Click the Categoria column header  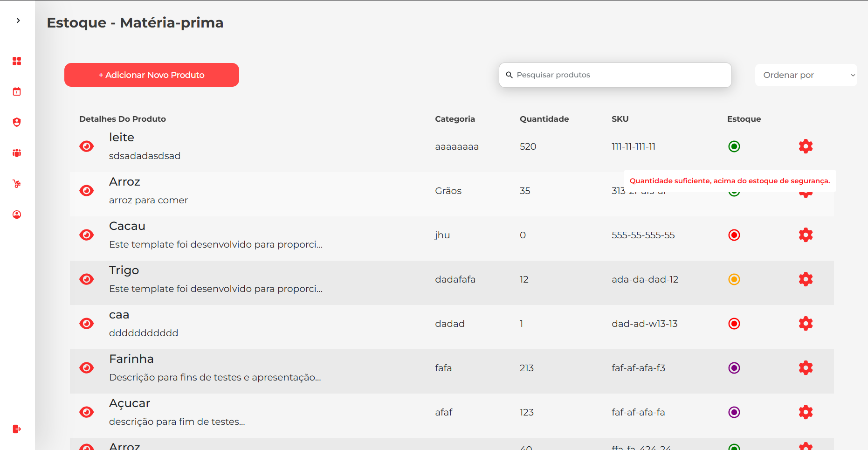coord(455,119)
